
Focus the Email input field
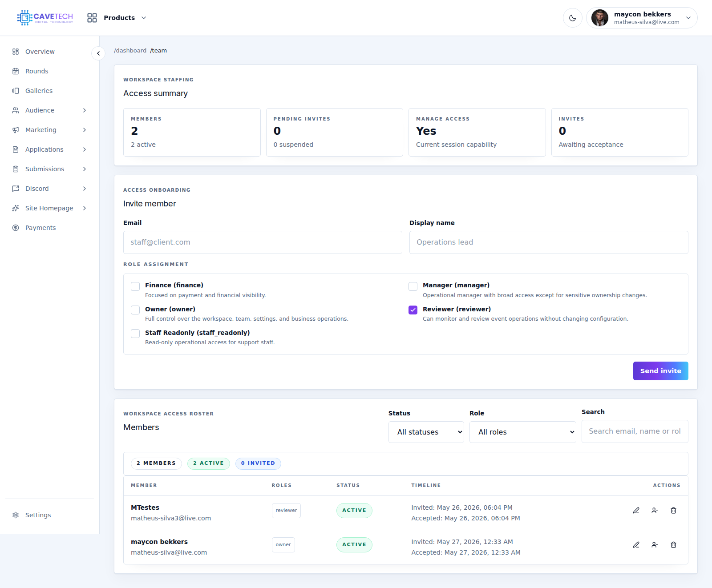click(x=263, y=242)
